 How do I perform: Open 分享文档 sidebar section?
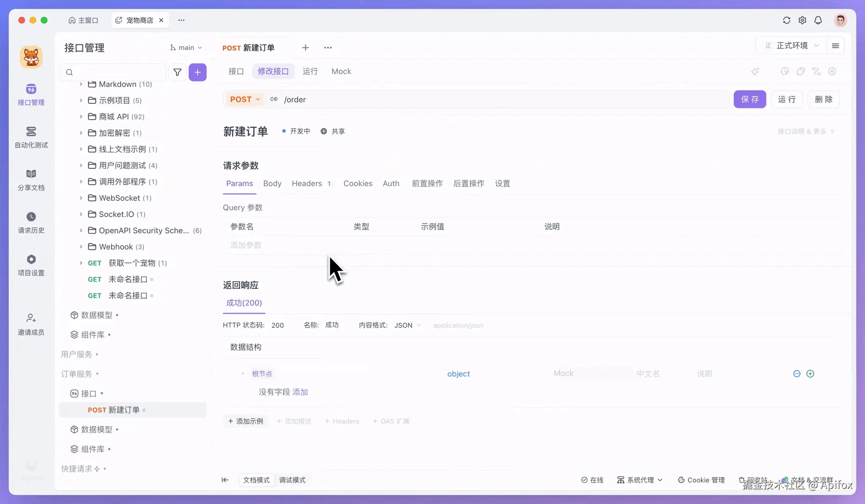click(31, 180)
